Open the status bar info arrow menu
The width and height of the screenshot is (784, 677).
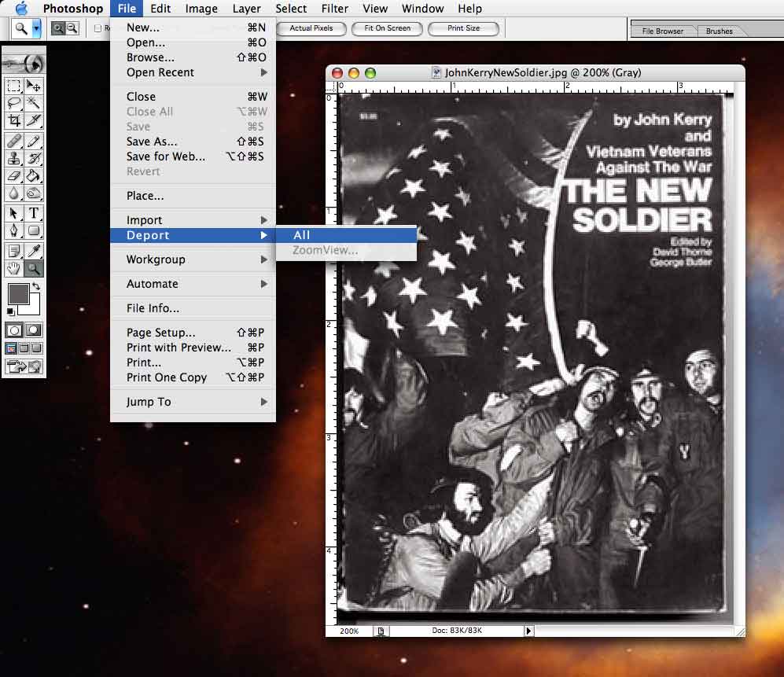click(528, 631)
